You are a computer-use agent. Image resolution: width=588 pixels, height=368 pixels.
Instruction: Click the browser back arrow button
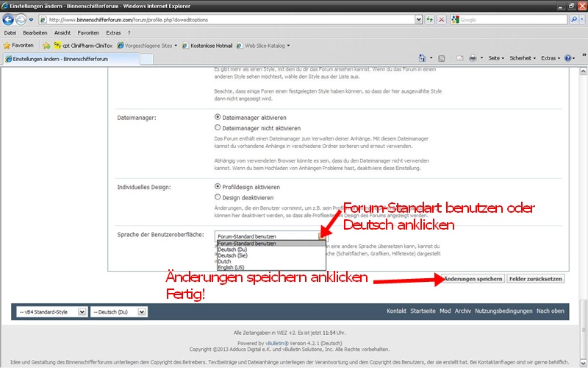[9, 20]
